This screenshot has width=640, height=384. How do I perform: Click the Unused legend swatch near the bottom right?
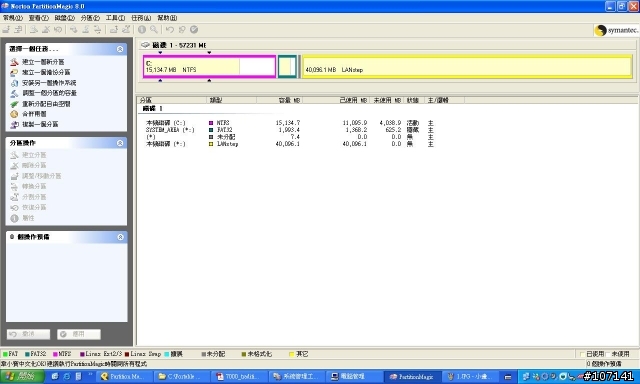tap(608, 354)
